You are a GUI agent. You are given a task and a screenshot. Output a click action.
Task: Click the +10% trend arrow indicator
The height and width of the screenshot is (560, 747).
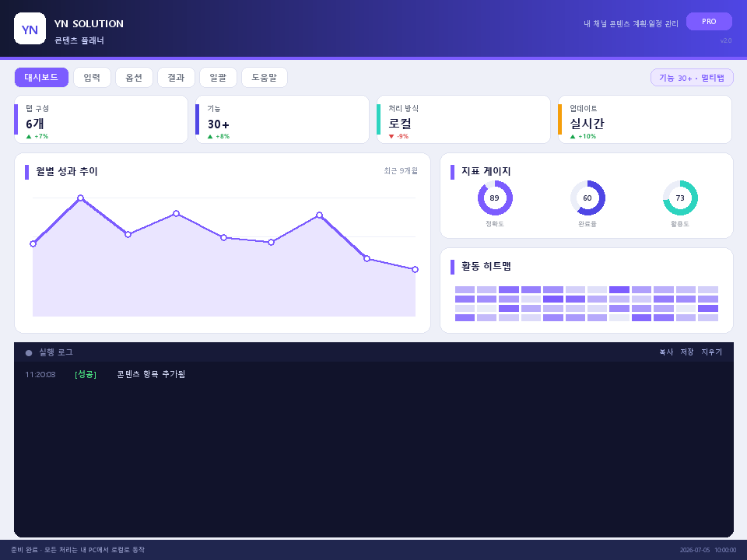pyautogui.click(x=583, y=137)
